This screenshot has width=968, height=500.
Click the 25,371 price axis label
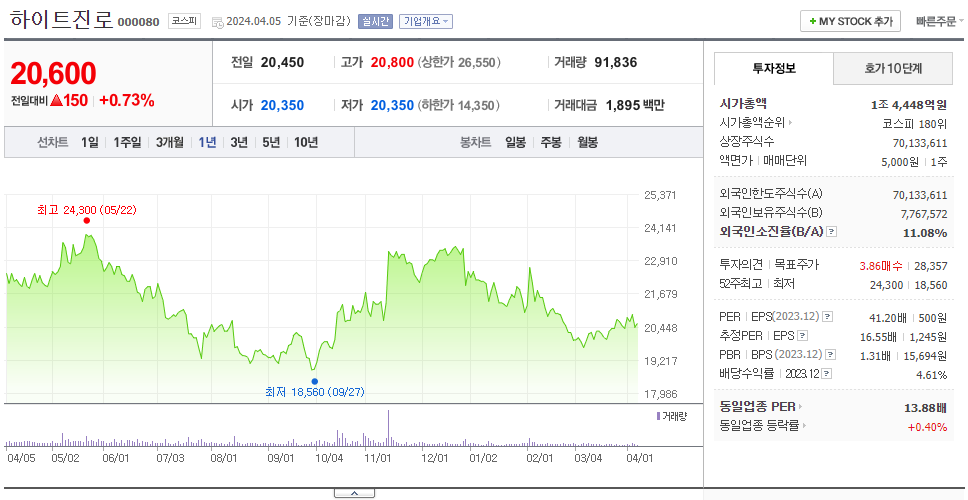[x=660, y=195]
